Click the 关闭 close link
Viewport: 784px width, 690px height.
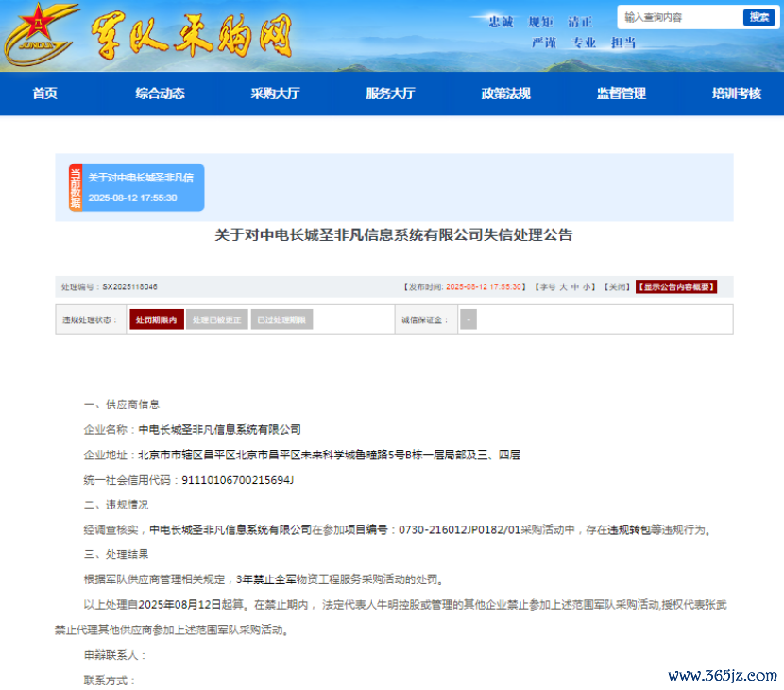[x=617, y=286]
